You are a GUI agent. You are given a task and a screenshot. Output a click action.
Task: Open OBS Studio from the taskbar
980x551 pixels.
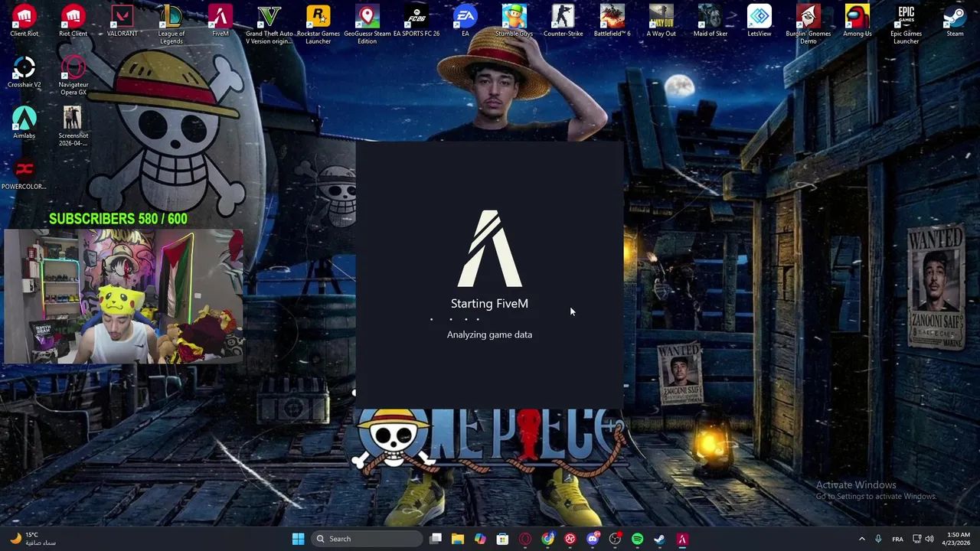pos(615,539)
